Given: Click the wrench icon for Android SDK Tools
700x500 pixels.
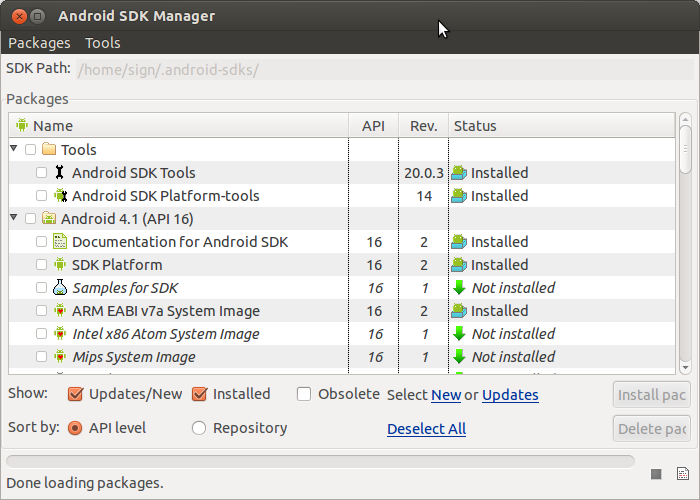Looking at the screenshot, I should tap(59, 172).
